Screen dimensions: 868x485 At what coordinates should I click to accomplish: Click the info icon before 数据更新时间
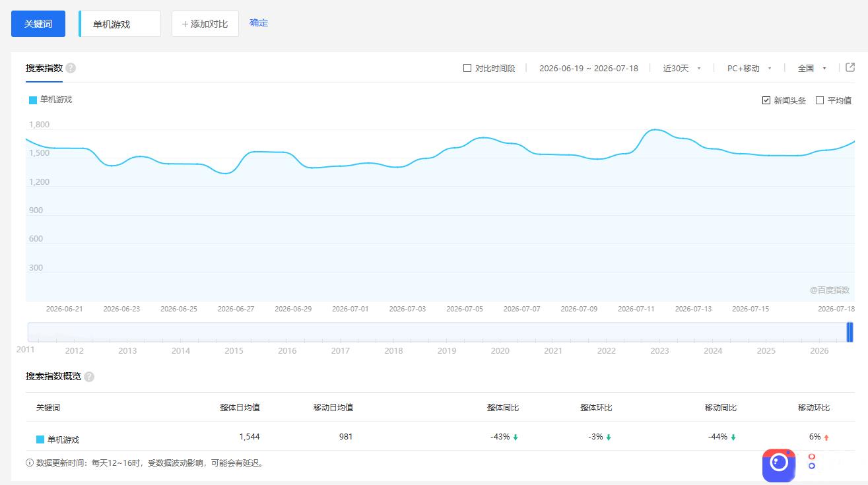click(x=30, y=463)
